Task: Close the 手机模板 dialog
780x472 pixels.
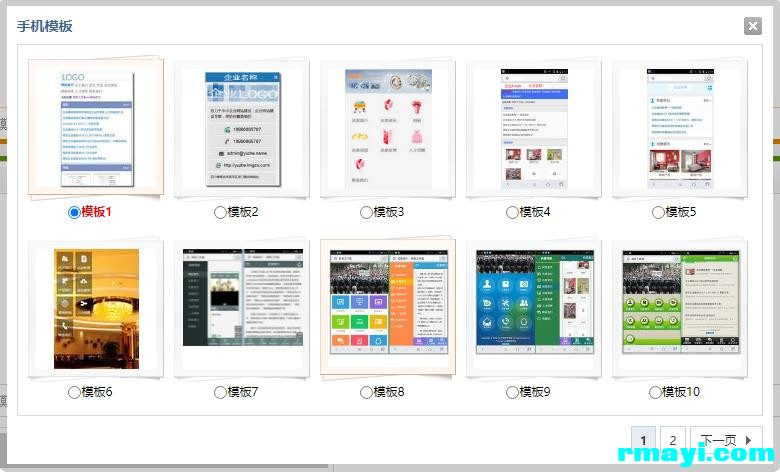Action: tap(753, 26)
